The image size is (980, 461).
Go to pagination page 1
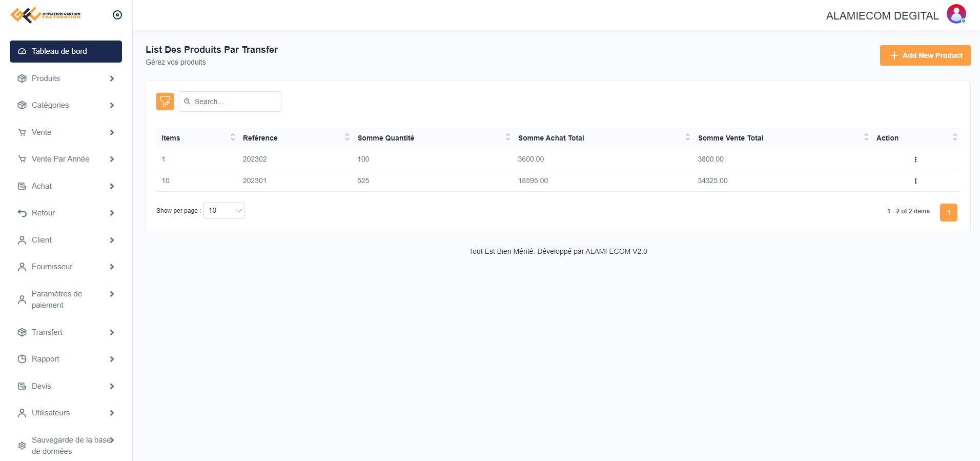click(948, 212)
